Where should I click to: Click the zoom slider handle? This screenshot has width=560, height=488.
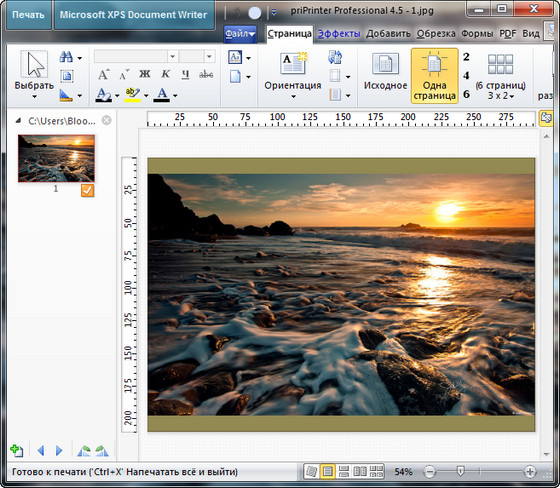click(x=461, y=471)
